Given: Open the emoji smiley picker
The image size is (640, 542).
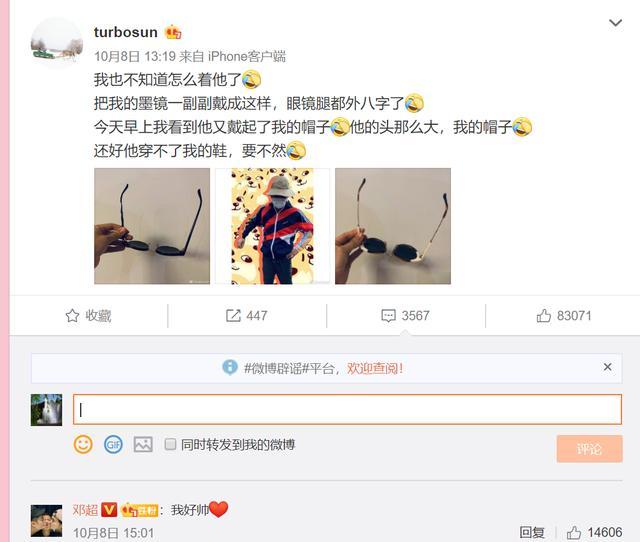Looking at the screenshot, I should click(83, 444).
